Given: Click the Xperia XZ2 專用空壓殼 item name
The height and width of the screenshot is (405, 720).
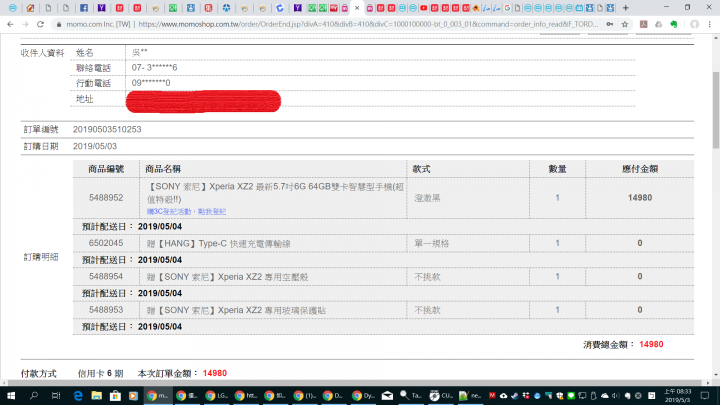Looking at the screenshot, I should click(x=228, y=277).
